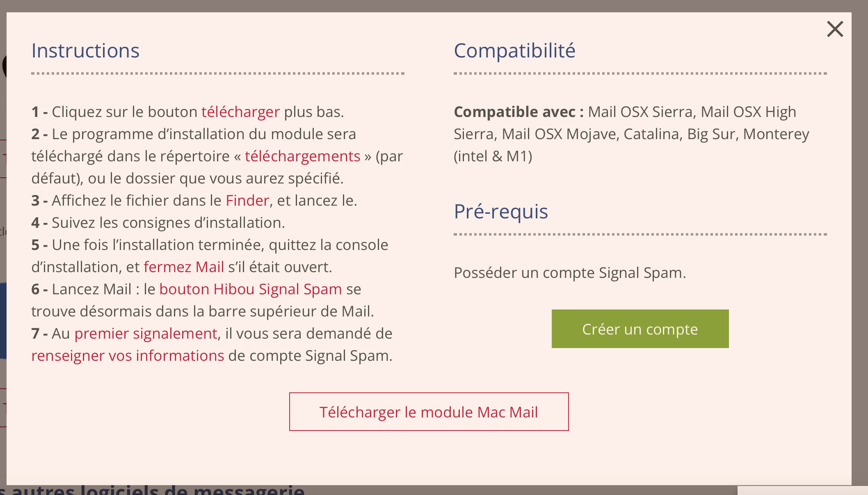This screenshot has height=495, width=868.
Task: Click bouton Hibou Signal Spam red text
Action: coord(250,289)
